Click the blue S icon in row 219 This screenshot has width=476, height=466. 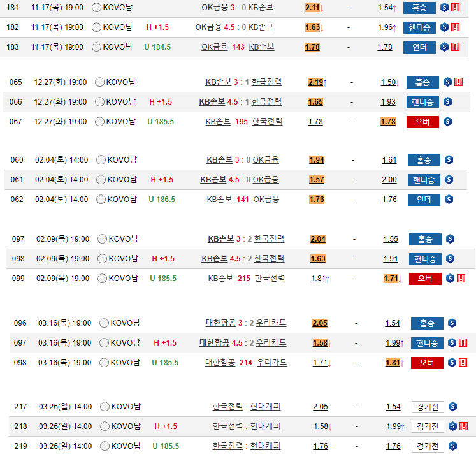(452, 446)
